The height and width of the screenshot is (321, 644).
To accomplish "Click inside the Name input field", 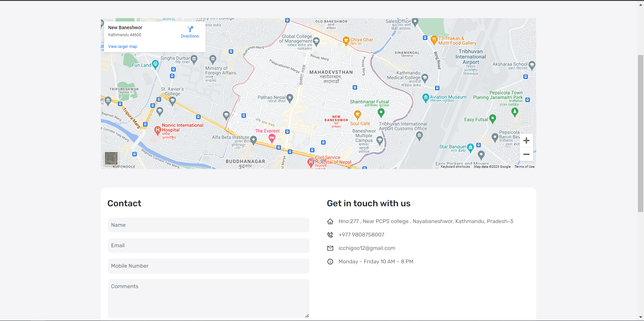I will 208,225.
